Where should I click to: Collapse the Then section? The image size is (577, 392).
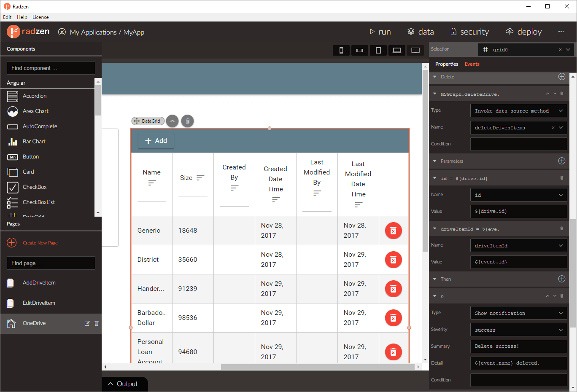click(x=435, y=279)
